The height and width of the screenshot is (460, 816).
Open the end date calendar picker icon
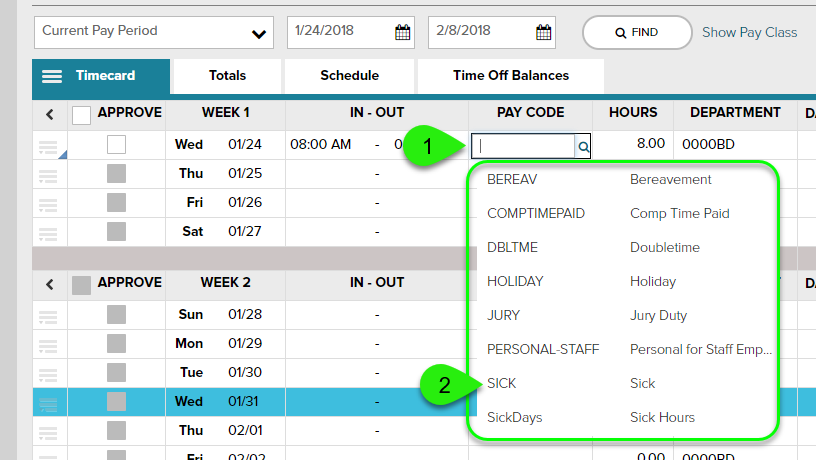click(x=544, y=32)
